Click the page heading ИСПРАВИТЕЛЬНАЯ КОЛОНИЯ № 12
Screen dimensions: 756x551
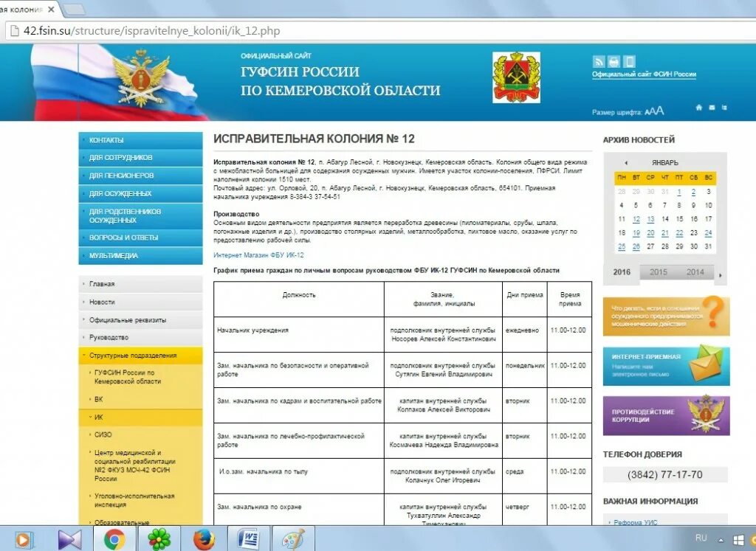tap(314, 139)
